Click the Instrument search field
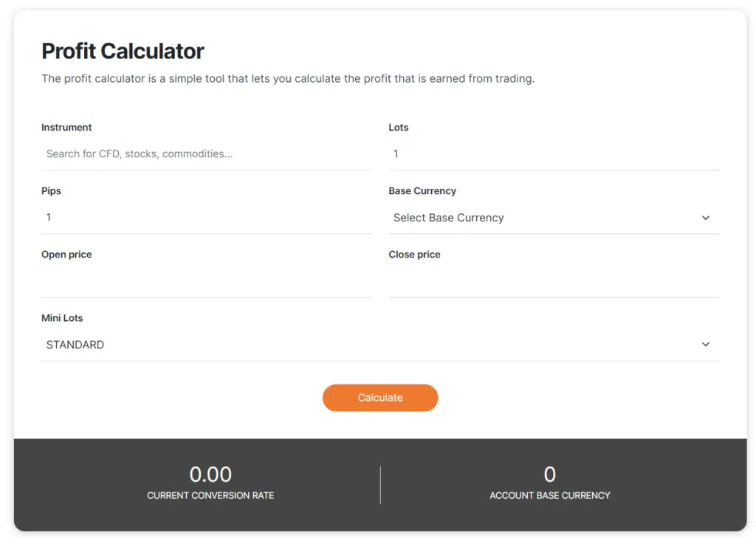Screen dimensions: 756x538 point(207,154)
